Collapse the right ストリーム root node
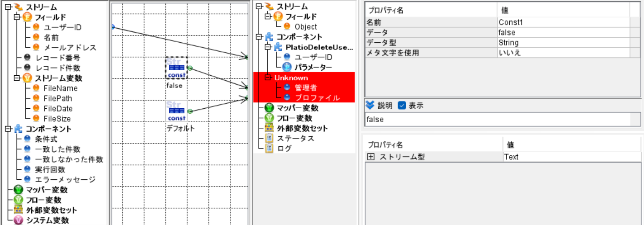This screenshot has width=644, height=225. coord(258,6)
